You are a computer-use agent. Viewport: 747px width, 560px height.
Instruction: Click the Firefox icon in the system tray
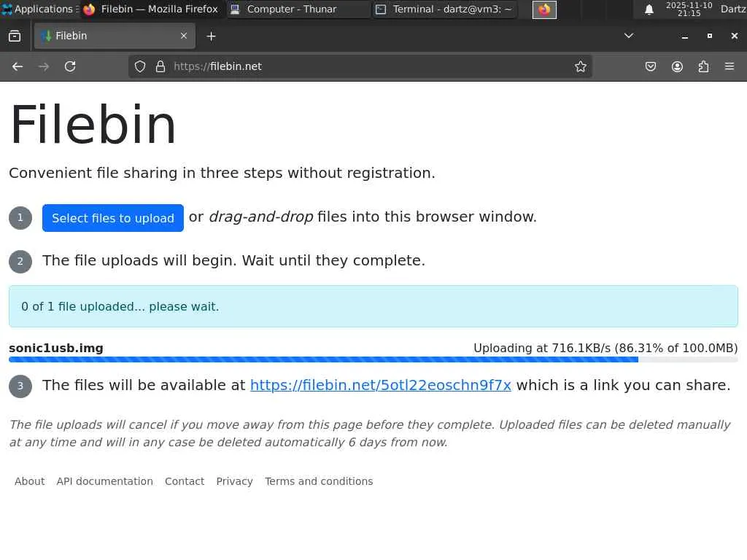[x=544, y=9]
